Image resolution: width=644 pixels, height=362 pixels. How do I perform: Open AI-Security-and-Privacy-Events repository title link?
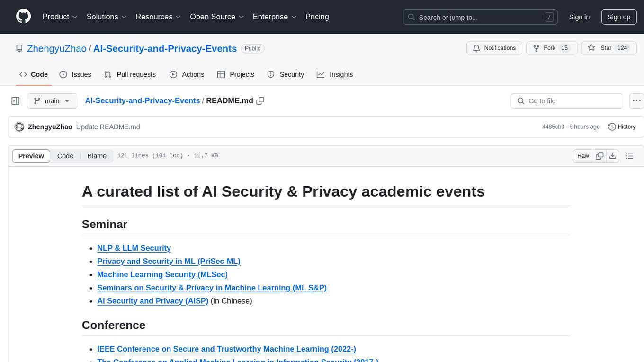(x=165, y=48)
